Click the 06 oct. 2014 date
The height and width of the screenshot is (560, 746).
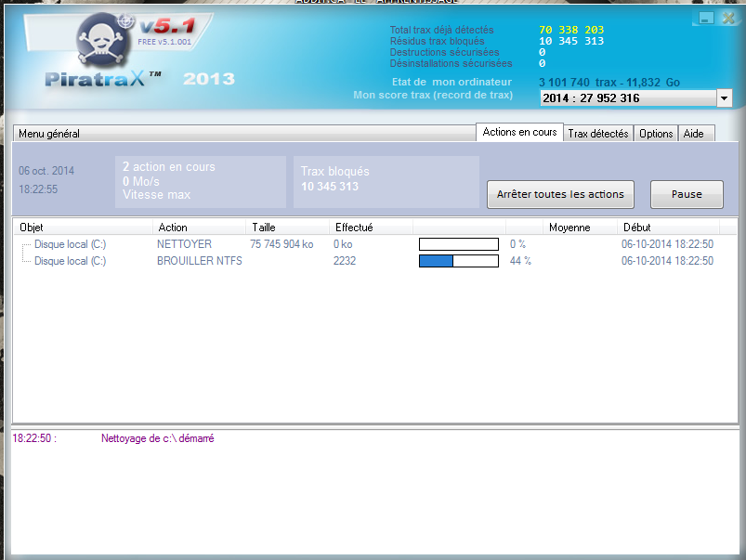pos(46,171)
